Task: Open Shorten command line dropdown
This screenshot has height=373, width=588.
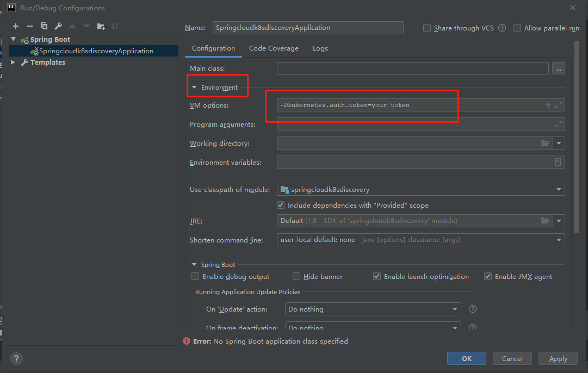Action: click(559, 240)
